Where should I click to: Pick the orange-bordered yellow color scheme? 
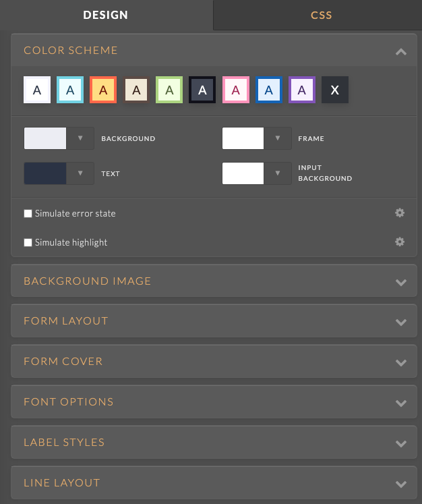[x=103, y=90]
